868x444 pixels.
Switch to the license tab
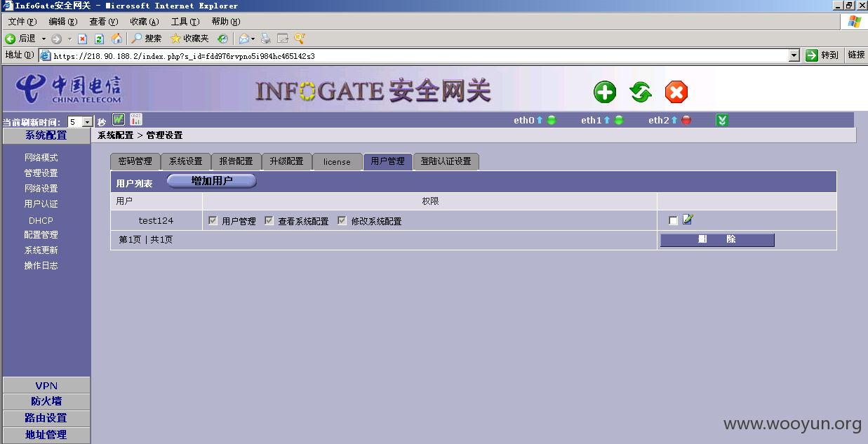pos(338,161)
